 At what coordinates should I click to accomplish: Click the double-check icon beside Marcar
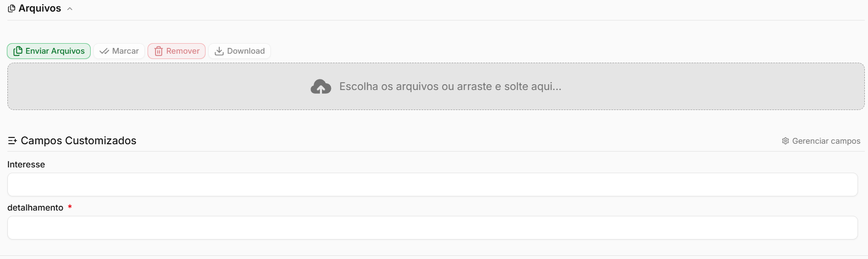pyautogui.click(x=104, y=52)
